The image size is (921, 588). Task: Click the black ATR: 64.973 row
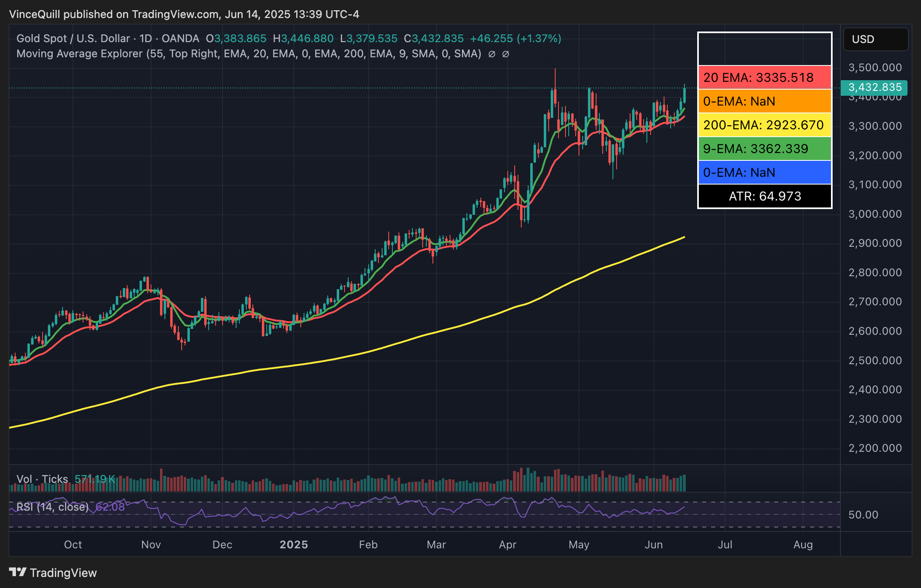[764, 196]
